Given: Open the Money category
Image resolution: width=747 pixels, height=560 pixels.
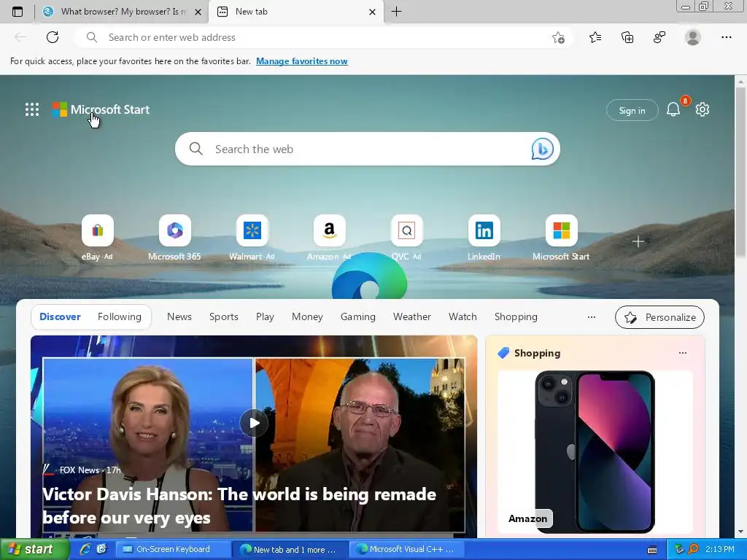Looking at the screenshot, I should click(307, 316).
